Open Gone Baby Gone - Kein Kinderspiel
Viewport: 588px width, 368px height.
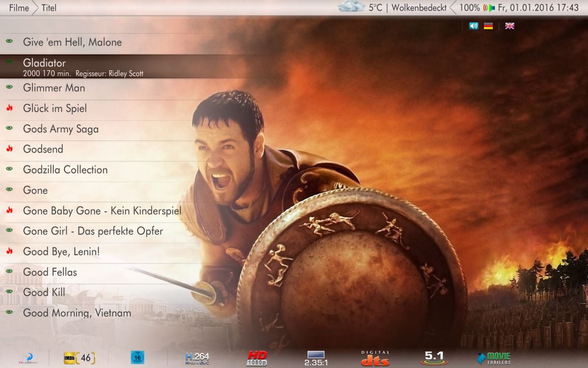(102, 211)
